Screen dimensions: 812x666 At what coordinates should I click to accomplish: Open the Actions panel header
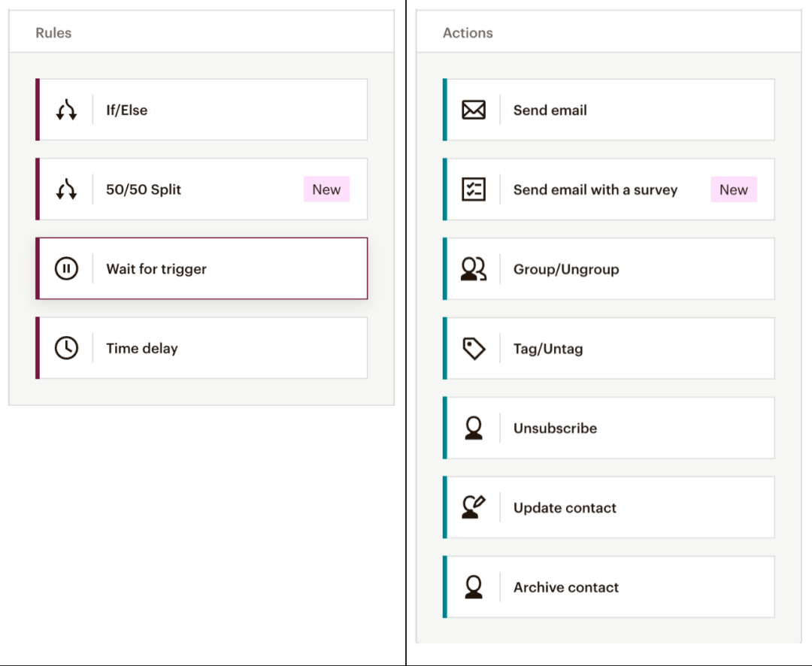click(x=468, y=33)
